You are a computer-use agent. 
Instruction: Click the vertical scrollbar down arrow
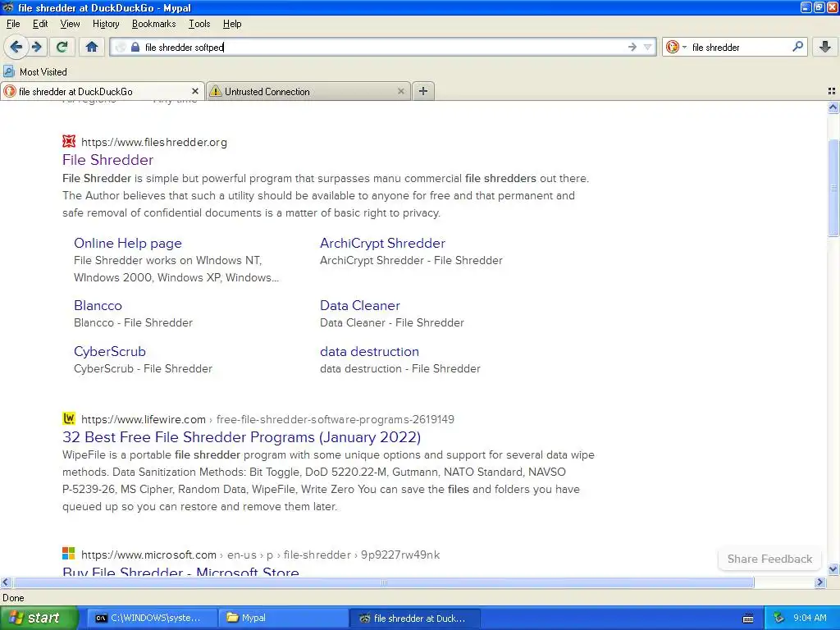[833, 569]
